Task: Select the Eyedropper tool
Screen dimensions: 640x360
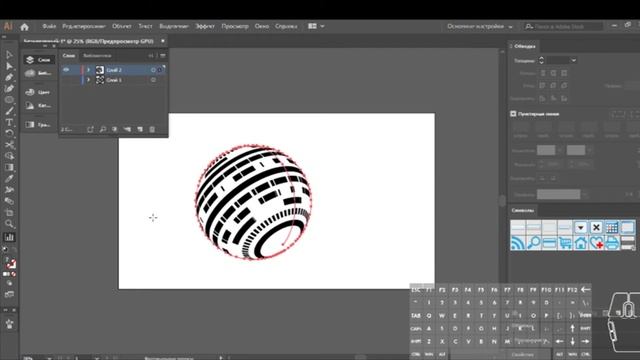Action: point(9,178)
